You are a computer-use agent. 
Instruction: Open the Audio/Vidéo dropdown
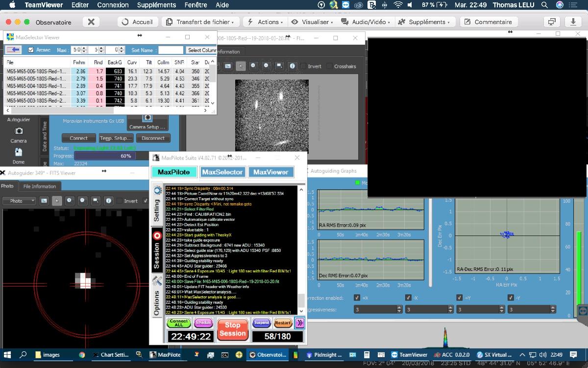coord(365,22)
